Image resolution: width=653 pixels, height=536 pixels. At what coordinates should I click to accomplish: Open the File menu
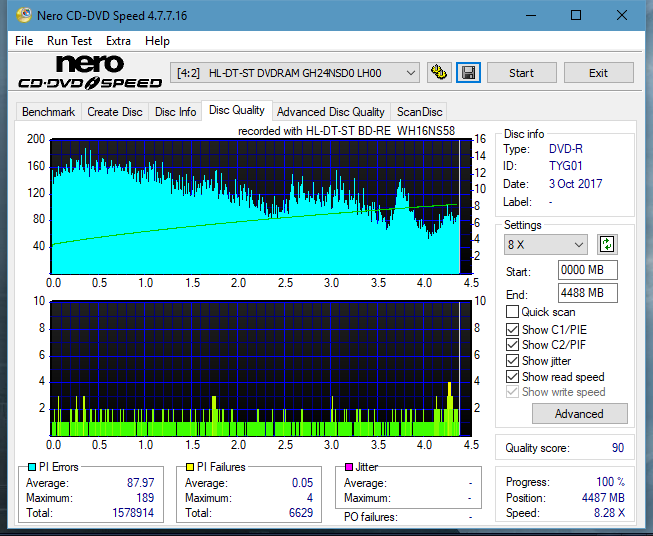24,41
